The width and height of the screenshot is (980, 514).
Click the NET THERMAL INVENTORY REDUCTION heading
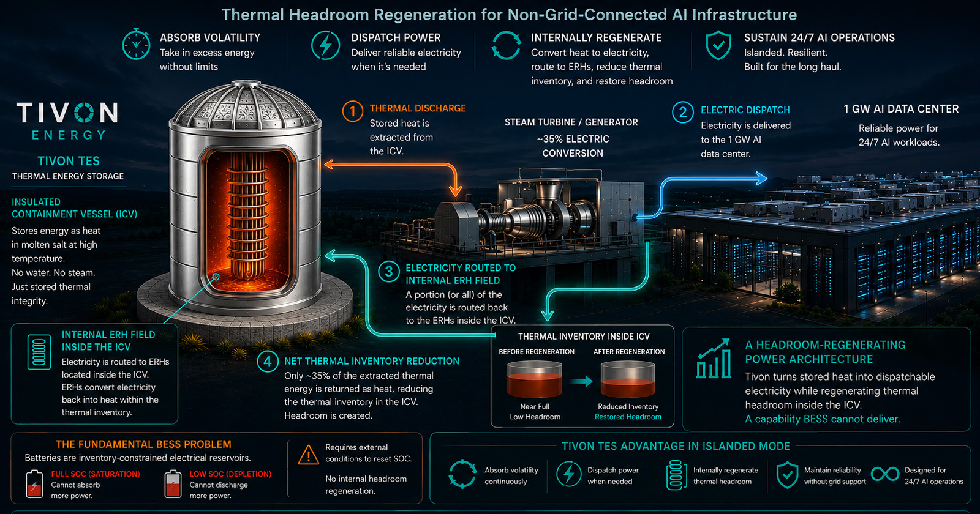click(372, 362)
